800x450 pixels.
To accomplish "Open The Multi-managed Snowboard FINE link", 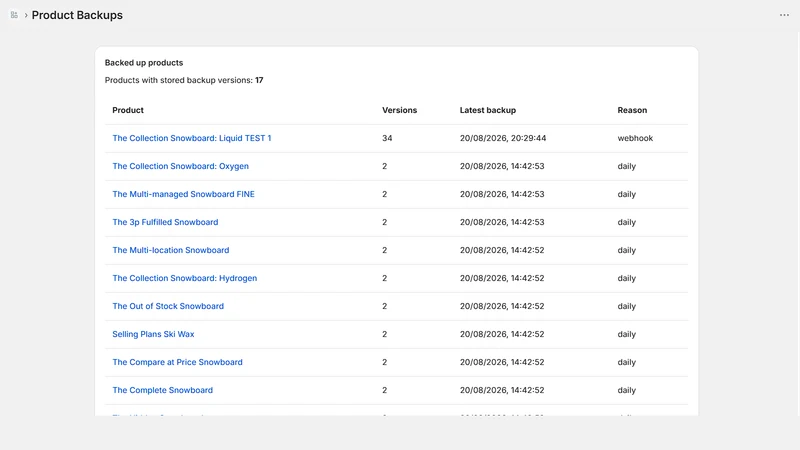I will tap(184, 194).
